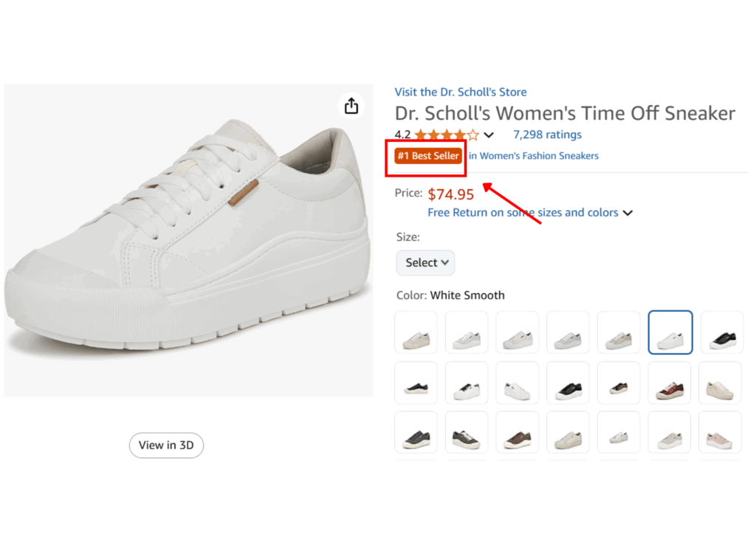Open the 7,298 ratings link
Viewport: 756px width, 535px height.
pyautogui.click(x=547, y=134)
